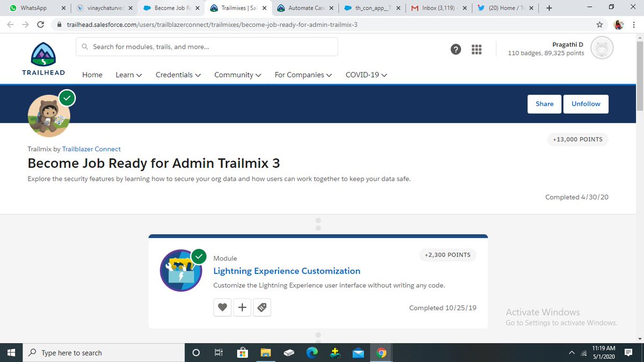Expand the COVID-19 menu
This screenshot has height=362, width=644.
click(x=367, y=75)
